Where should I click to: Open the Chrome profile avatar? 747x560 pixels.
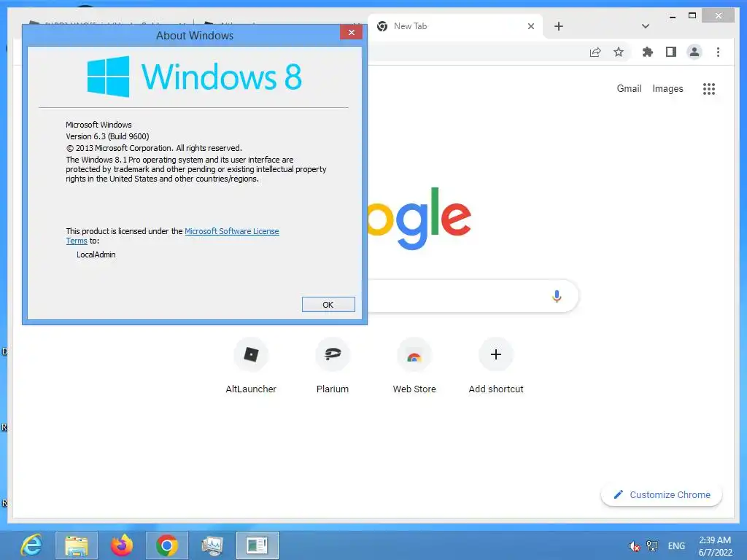pos(694,52)
